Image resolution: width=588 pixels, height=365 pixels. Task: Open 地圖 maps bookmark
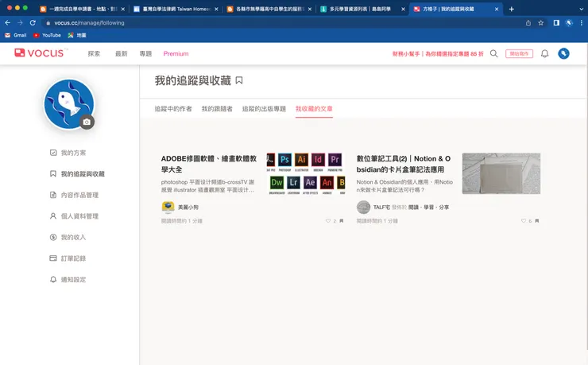pyautogui.click(x=77, y=35)
